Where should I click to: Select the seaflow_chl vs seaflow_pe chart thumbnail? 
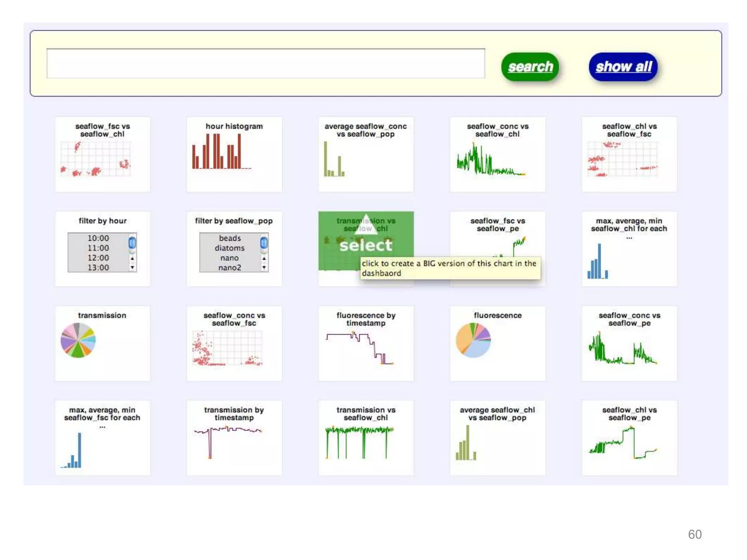(629, 437)
